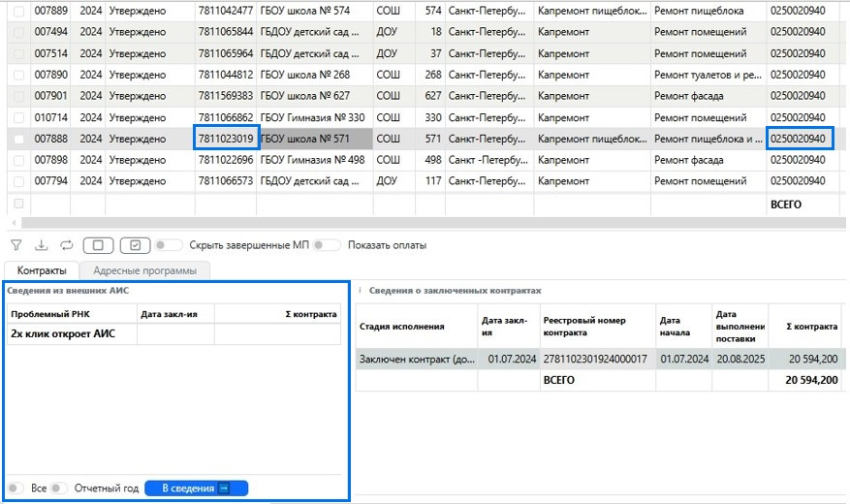The width and height of the screenshot is (850, 504).
Task: Click 'ГБОУ Гимназия № 498' cell
Action: click(312, 160)
